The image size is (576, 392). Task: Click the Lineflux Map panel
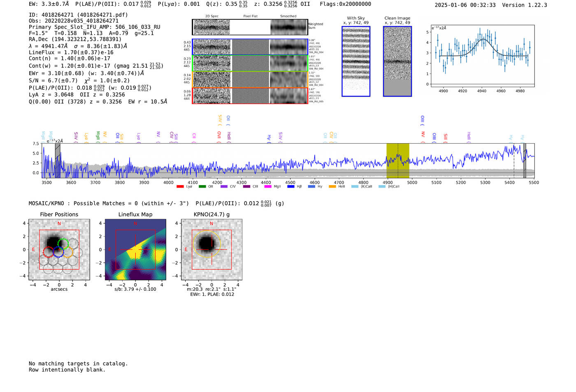pos(135,249)
